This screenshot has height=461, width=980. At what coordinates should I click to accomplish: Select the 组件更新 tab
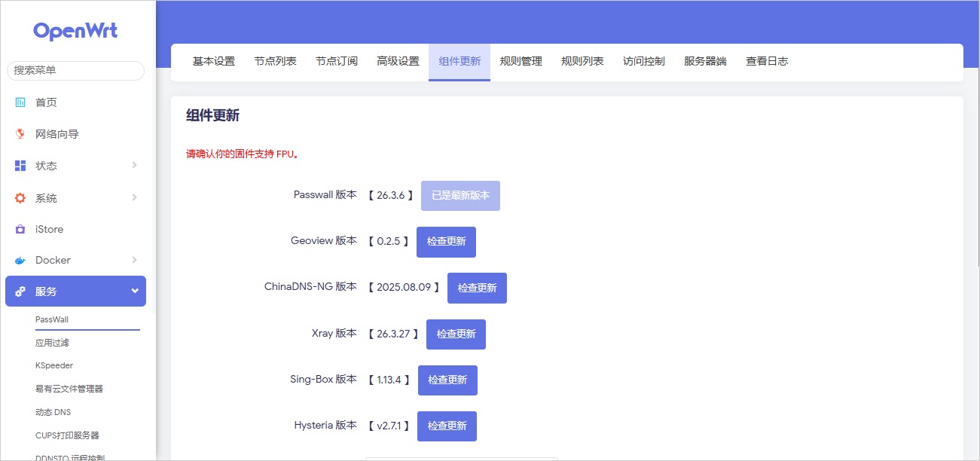click(x=459, y=62)
